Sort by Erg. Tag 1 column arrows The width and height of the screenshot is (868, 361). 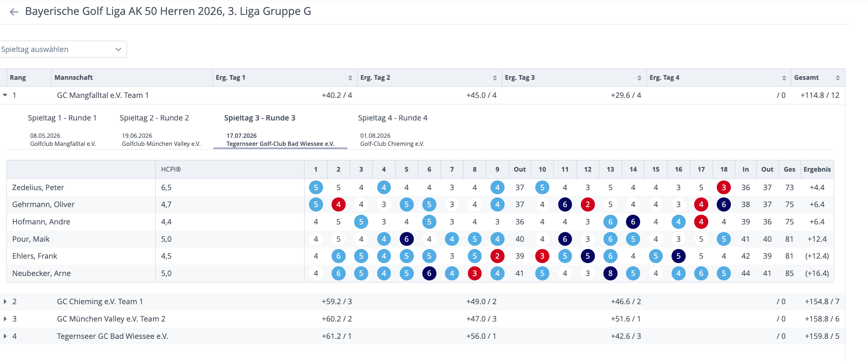pos(350,78)
